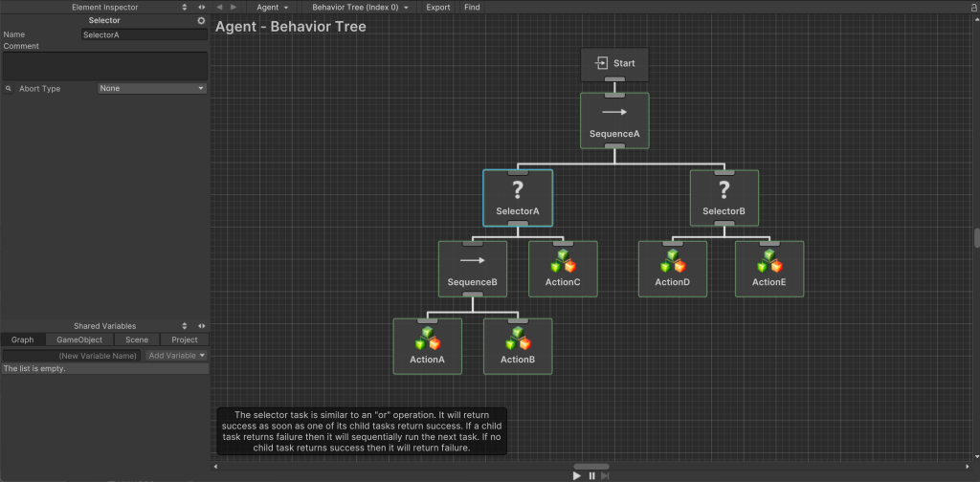980x482 pixels.
Task: Select the Start node icon
Action: (x=602, y=63)
